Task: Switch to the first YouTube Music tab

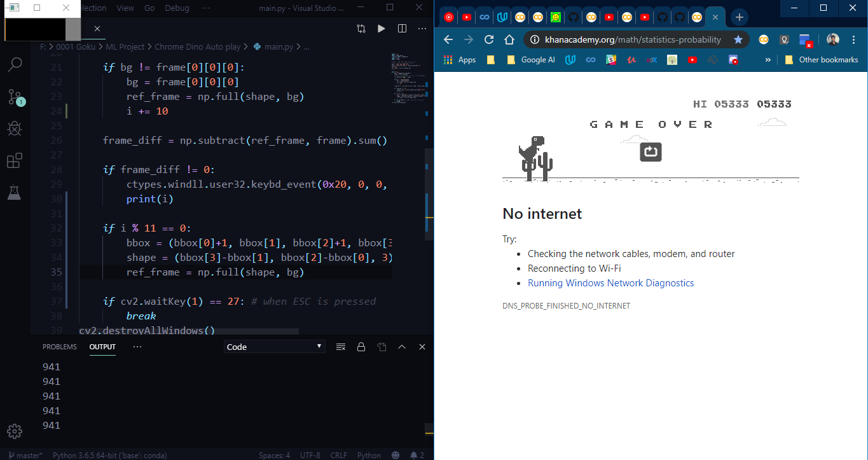Action: (x=449, y=17)
